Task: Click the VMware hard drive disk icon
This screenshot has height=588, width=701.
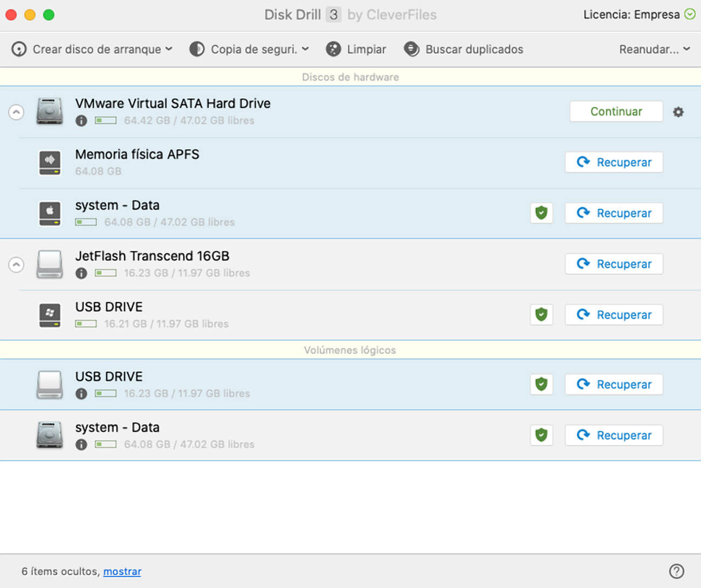Action: [x=50, y=111]
